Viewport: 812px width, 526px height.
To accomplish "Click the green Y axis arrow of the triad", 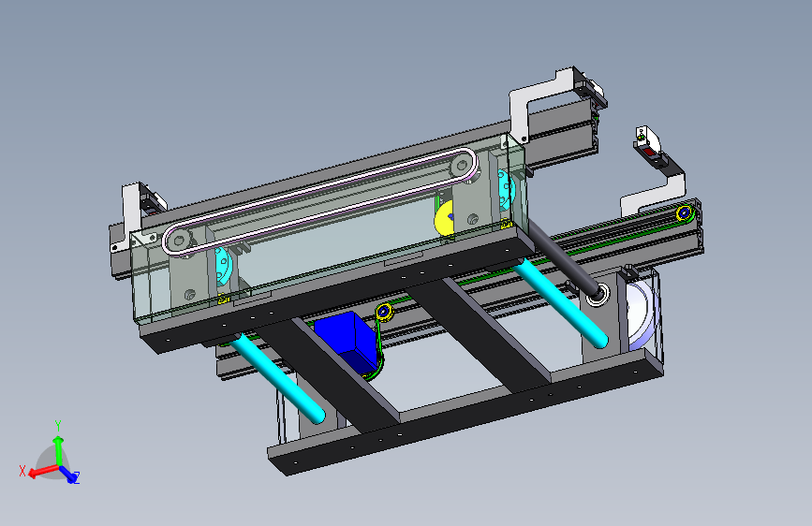I will click(x=58, y=451).
